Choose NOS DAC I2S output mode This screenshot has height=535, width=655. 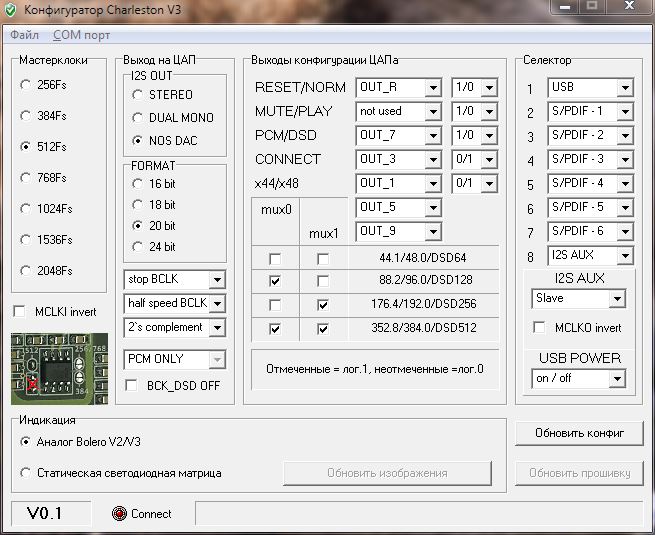pyautogui.click(x=137, y=141)
